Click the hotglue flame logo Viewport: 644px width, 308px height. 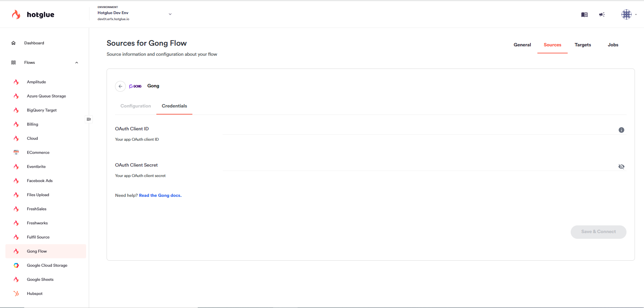point(16,14)
